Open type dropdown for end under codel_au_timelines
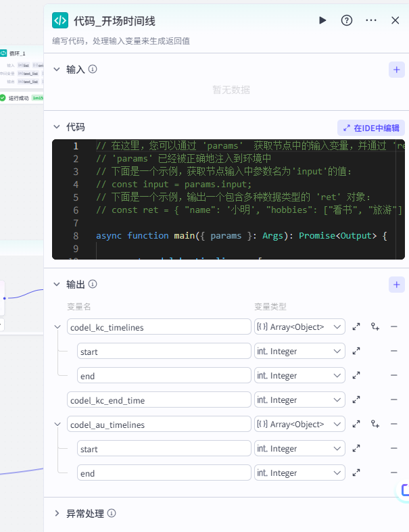 (299, 473)
